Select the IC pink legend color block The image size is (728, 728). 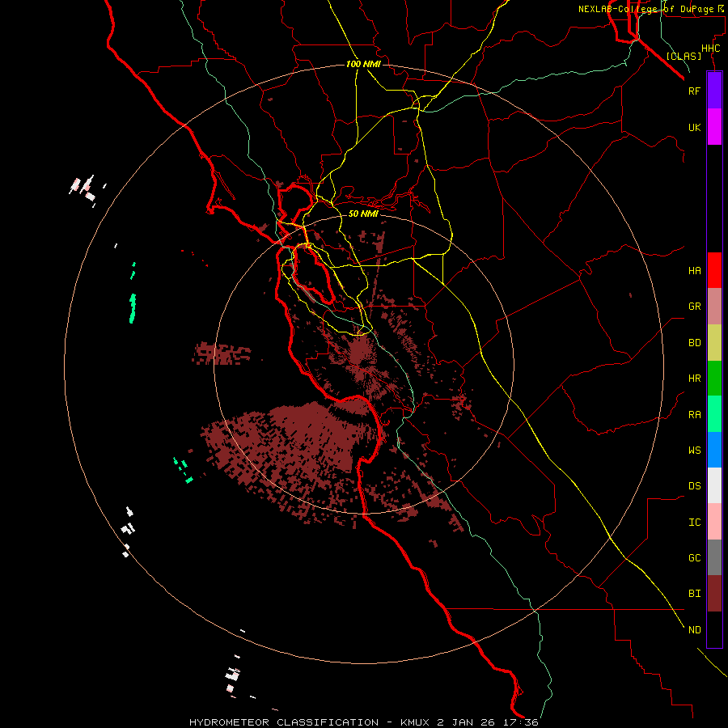click(x=714, y=522)
